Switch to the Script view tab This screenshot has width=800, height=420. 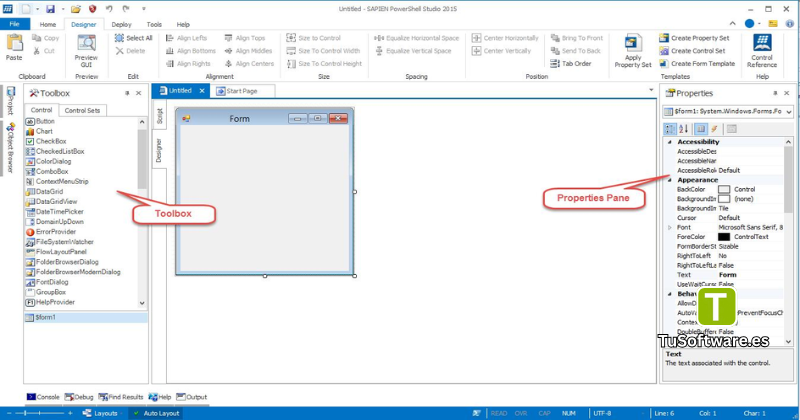tap(159, 116)
